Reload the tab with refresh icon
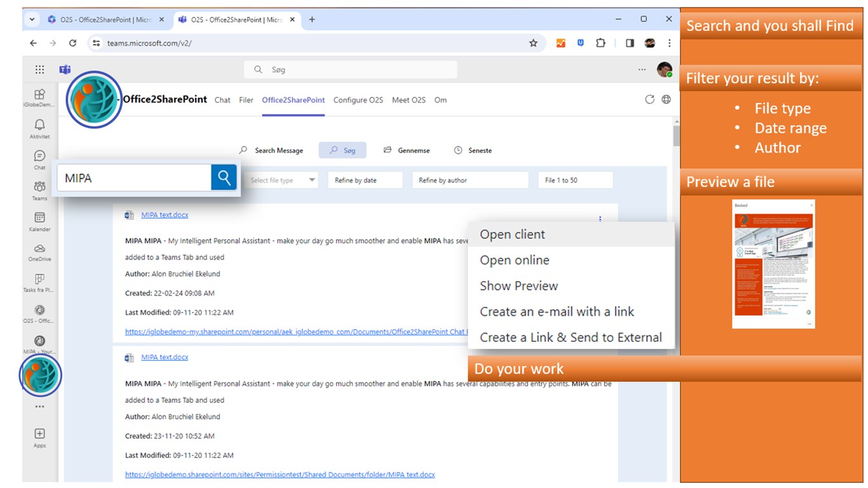Viewport: 868px width, 488px height. tap(649, 99)
